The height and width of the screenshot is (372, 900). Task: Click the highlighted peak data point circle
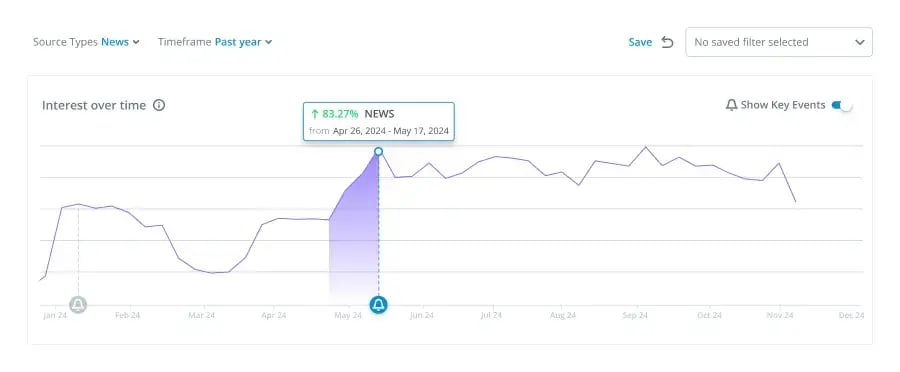coord(378,152)
